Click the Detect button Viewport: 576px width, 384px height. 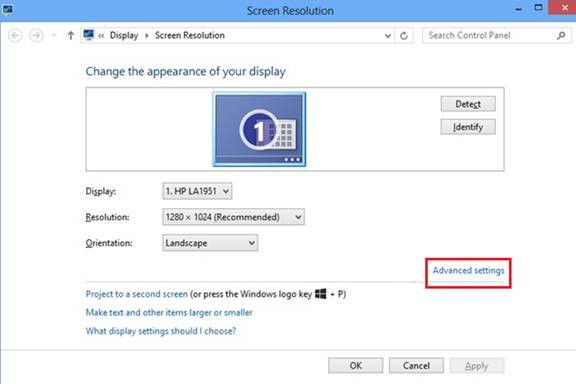tap(468, 104)
